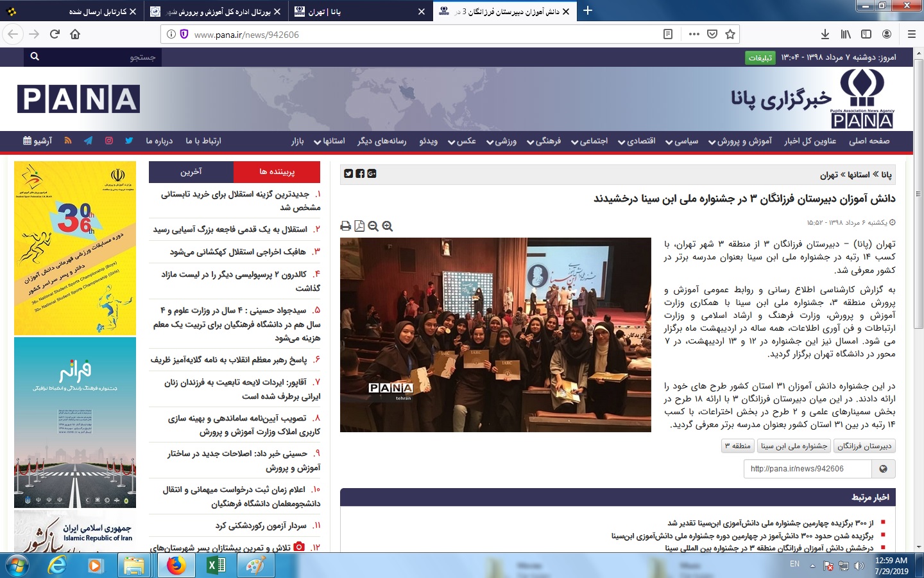Image resolution: width=924 pixels, height=578 pixels.
Task: Expand آموزش و پرورش nav dropdown
Action: point(740,141)
